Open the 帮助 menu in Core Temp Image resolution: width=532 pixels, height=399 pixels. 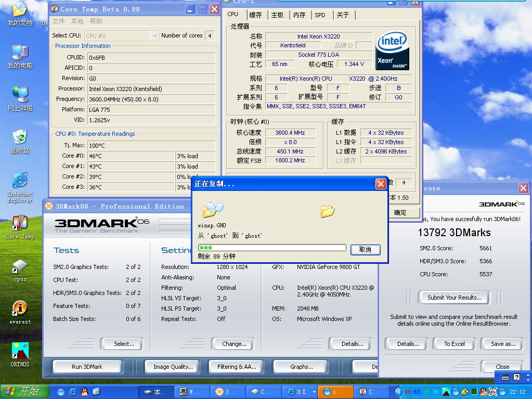point(96,21)
